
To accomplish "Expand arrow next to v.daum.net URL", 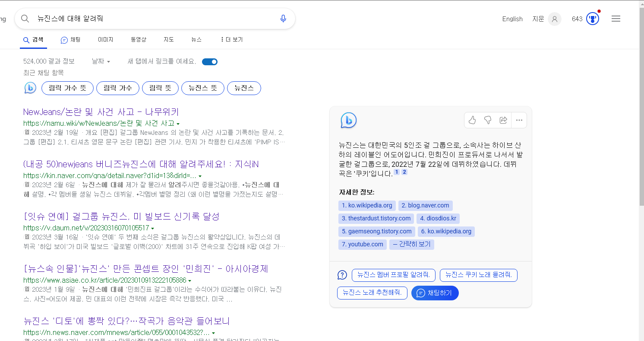I will (153, 228).
